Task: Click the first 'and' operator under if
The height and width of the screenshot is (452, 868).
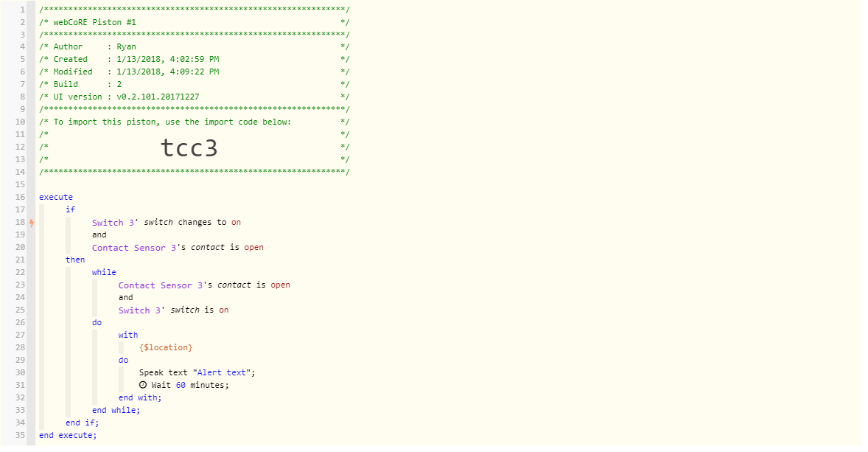Action: [99, 234]
